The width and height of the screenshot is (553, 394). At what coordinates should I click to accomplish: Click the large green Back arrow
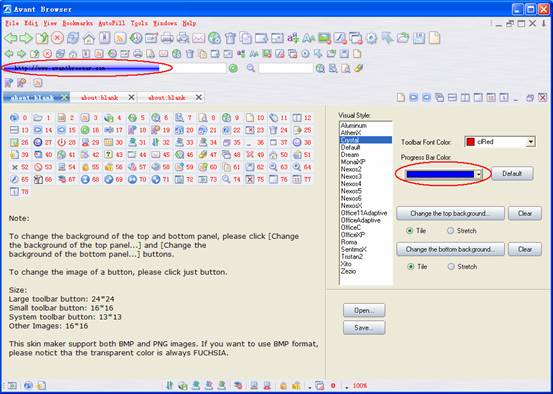pos(10,38)
